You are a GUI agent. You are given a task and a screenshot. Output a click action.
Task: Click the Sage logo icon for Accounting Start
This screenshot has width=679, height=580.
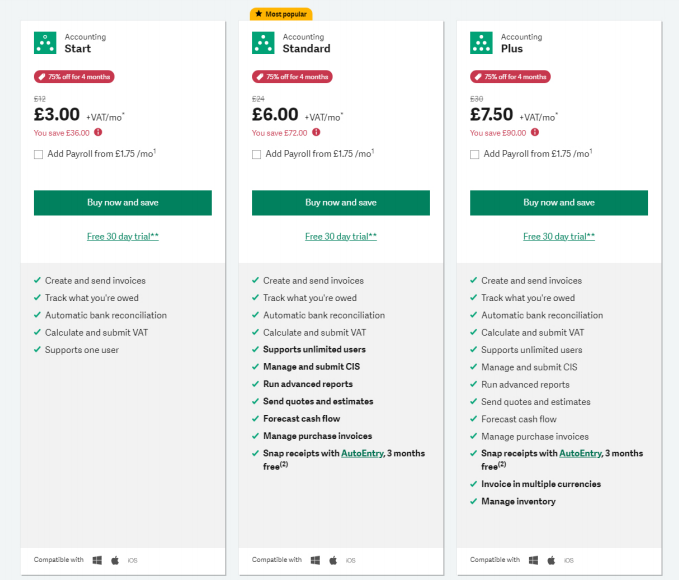[x=45, y=43]
